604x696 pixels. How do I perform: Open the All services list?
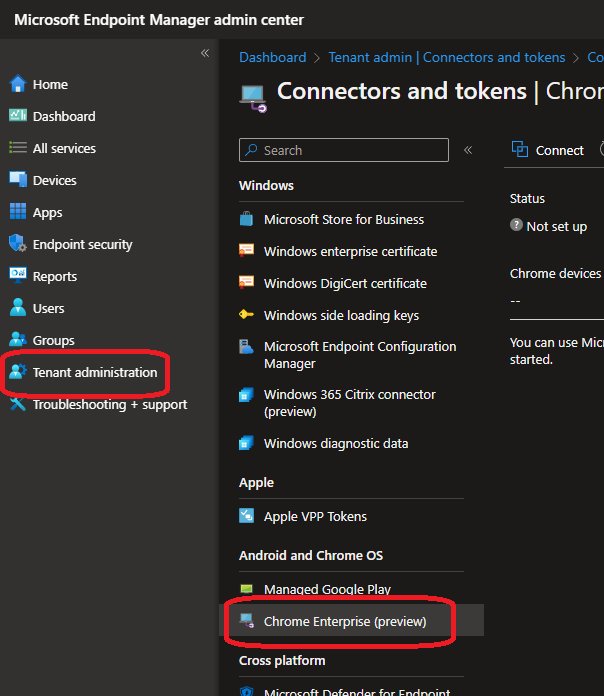(63, 148)
